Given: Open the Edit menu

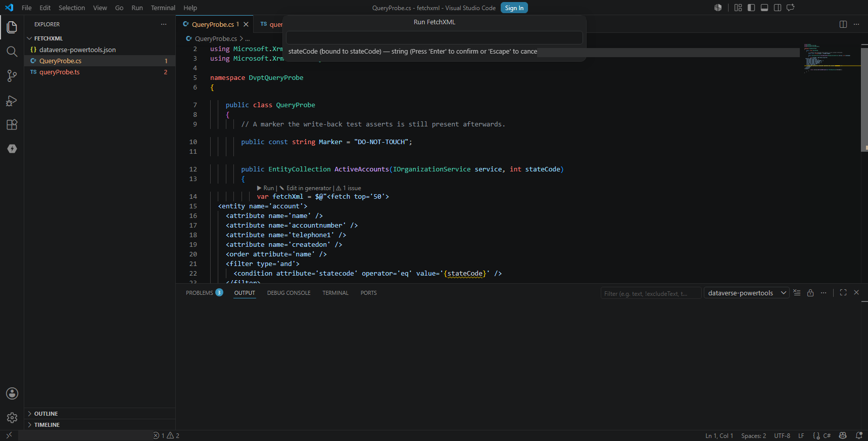Looking at the screenshot, I should pyautogui.click(x=45, y=8).
